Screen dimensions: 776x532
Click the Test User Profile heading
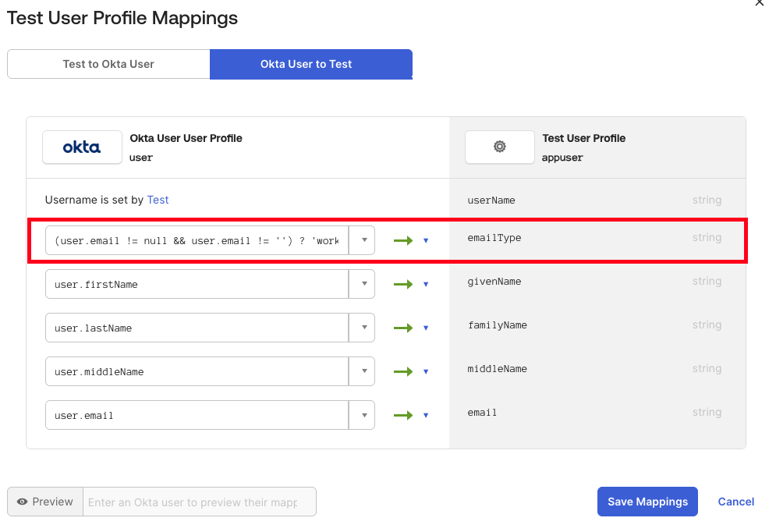584,138
